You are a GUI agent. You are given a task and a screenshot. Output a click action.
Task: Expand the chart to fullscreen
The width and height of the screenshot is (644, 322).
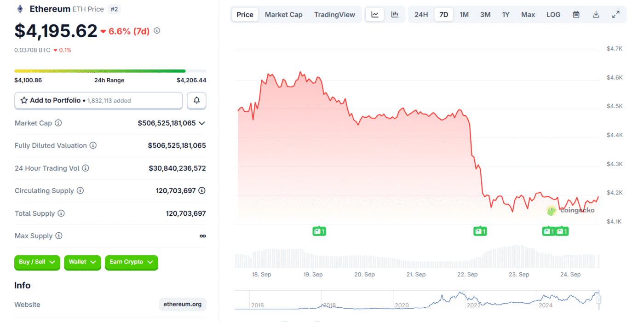615,15
